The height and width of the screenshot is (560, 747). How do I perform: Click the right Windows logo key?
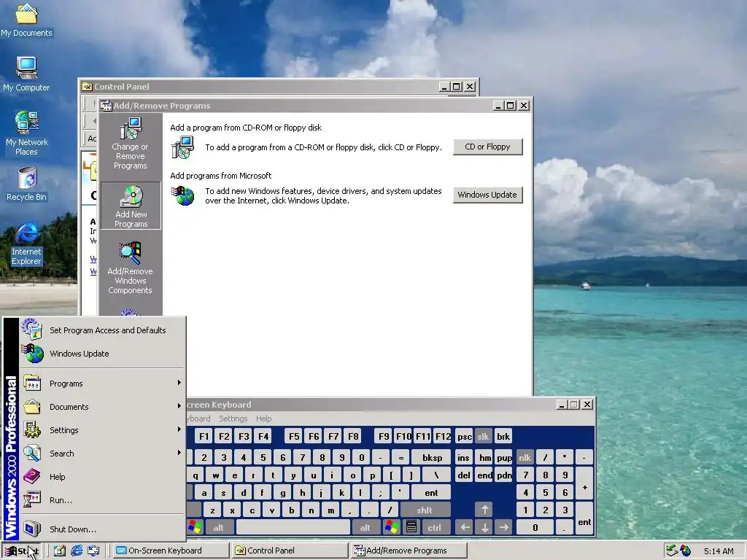tap(392, 527)
